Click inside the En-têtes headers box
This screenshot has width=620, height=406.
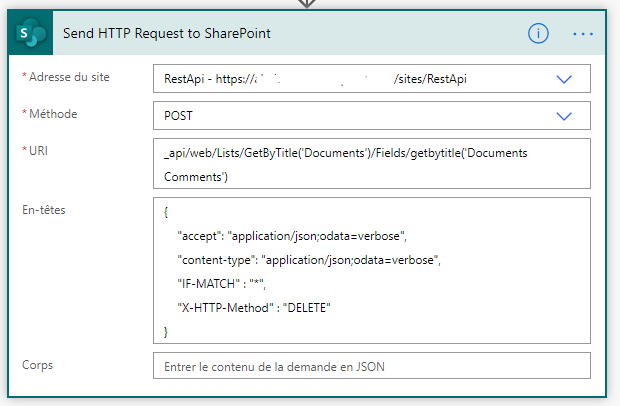coord(372,270)
